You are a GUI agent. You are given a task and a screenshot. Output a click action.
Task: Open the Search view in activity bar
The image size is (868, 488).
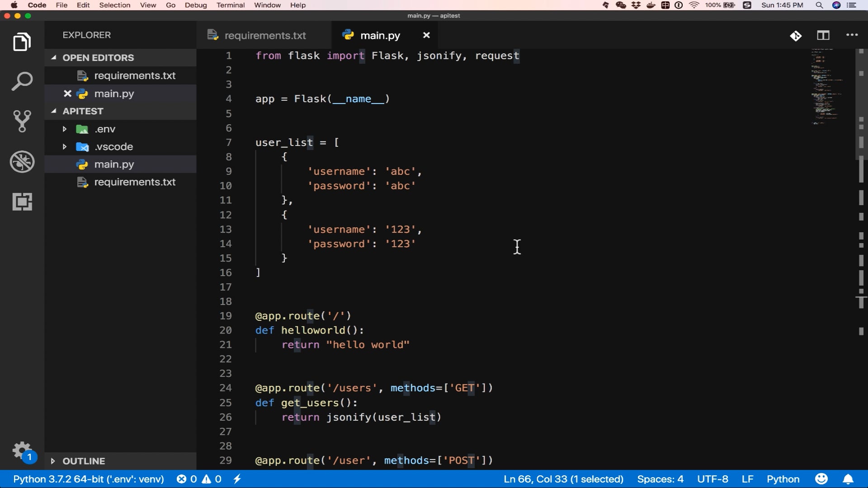tap(22, 82)
